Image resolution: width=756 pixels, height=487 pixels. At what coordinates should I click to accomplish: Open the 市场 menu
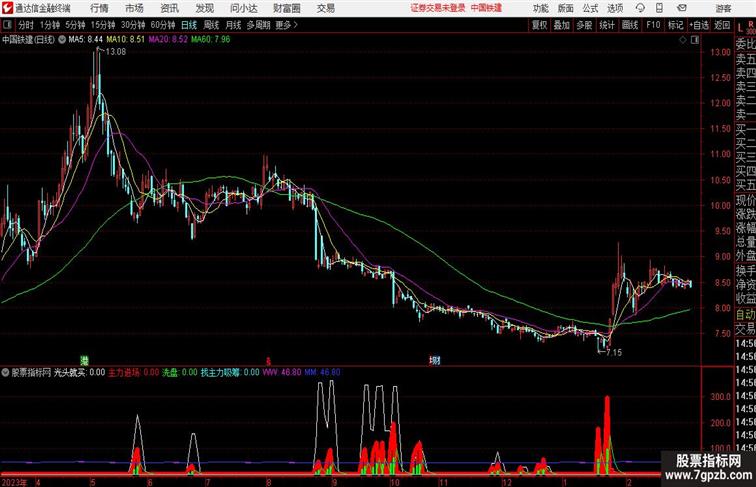(x=134, y=8)
